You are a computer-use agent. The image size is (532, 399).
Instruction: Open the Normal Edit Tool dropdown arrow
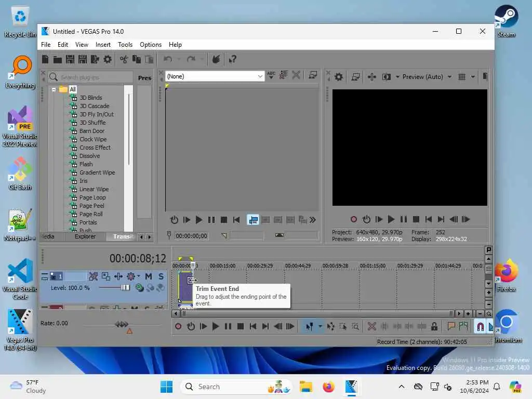click(320, 326)
